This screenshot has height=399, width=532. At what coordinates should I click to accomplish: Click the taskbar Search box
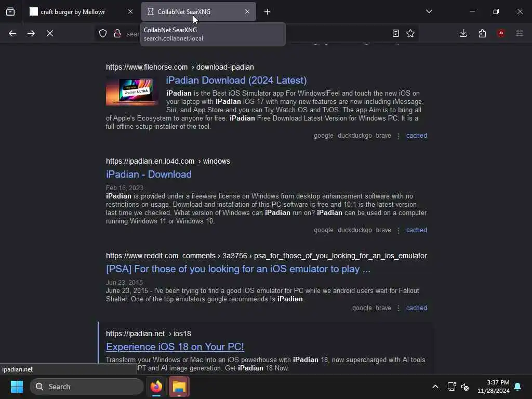coord(87,387)
